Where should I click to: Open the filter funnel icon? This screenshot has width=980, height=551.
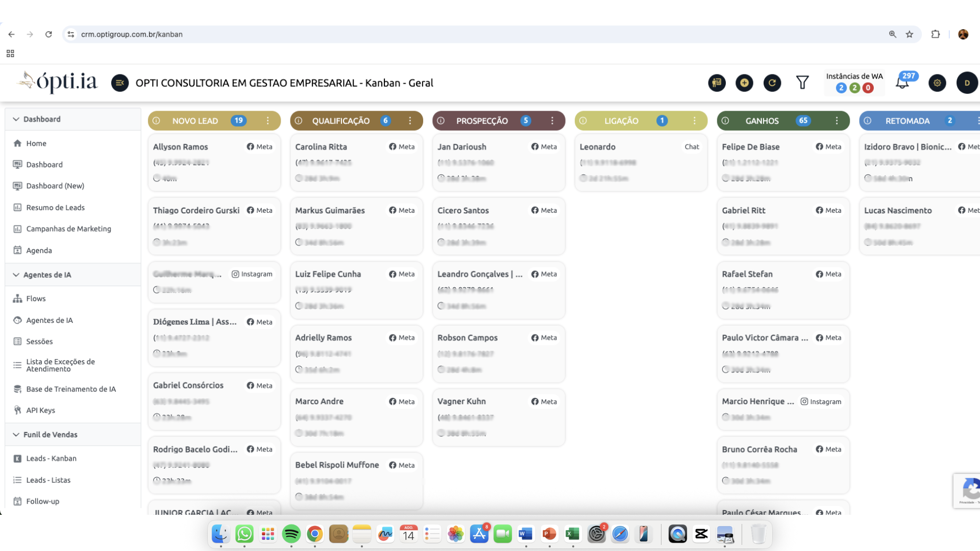pos(802,83)
